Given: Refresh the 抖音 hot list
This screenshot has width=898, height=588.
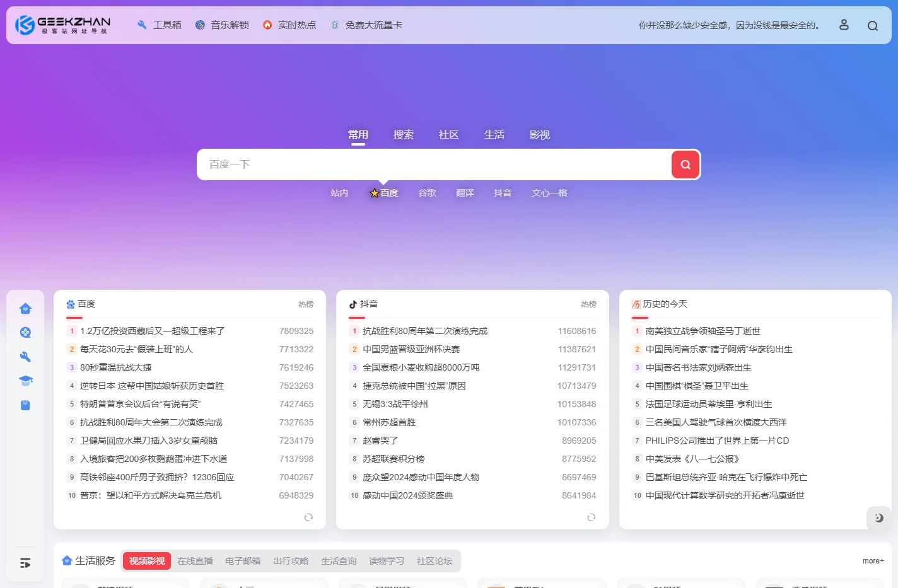Looking at the screenshot, I should [x=591, y=517].
